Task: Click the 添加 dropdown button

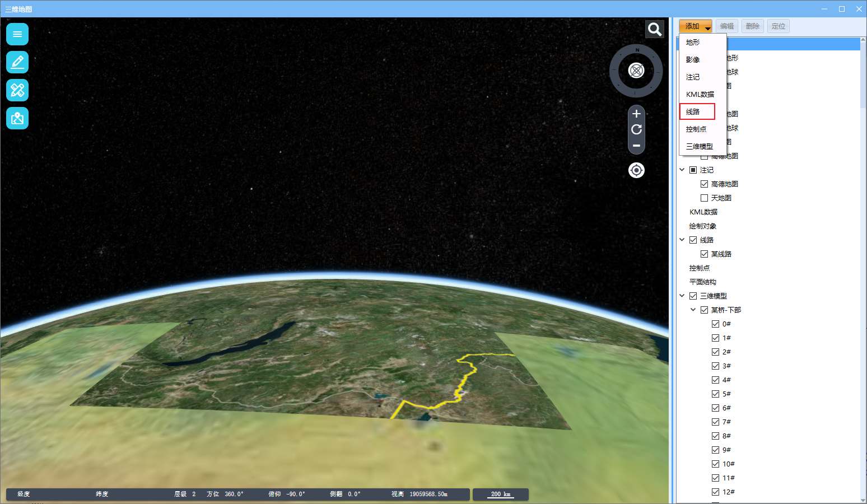Action: (x=696, y=26)
